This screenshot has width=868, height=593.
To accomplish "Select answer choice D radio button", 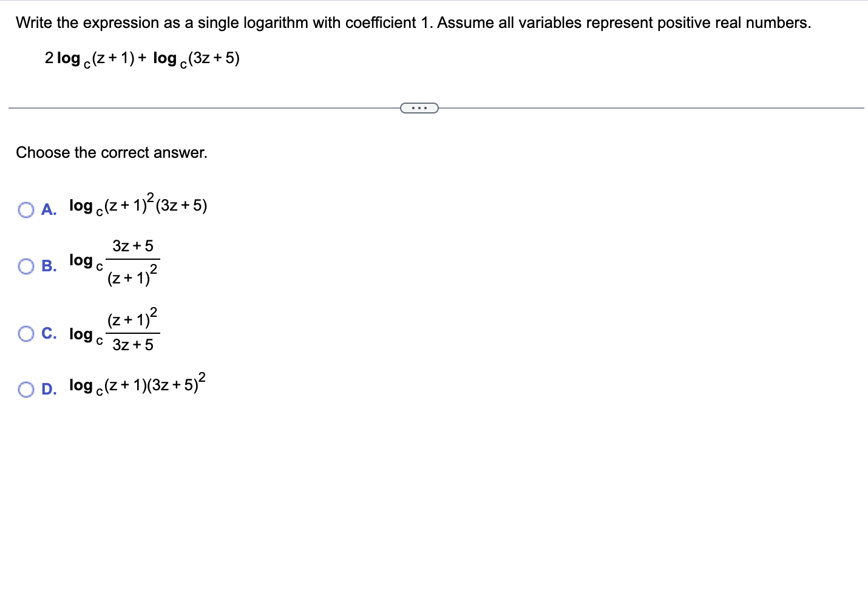I will point(25,388).
